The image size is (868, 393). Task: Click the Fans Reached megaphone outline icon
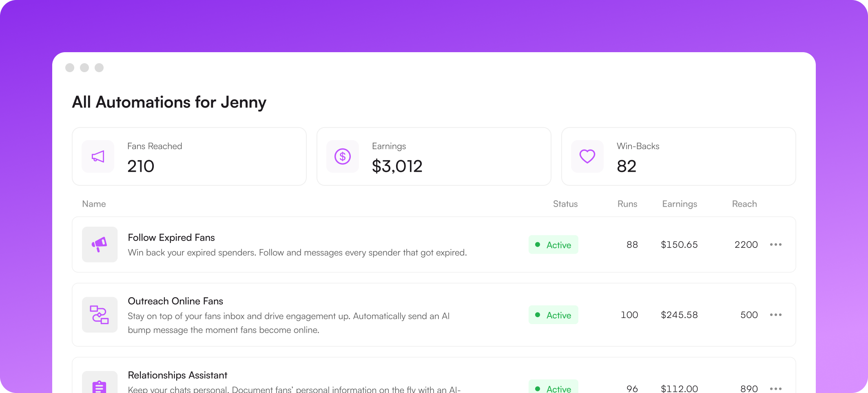coord(98,157)
